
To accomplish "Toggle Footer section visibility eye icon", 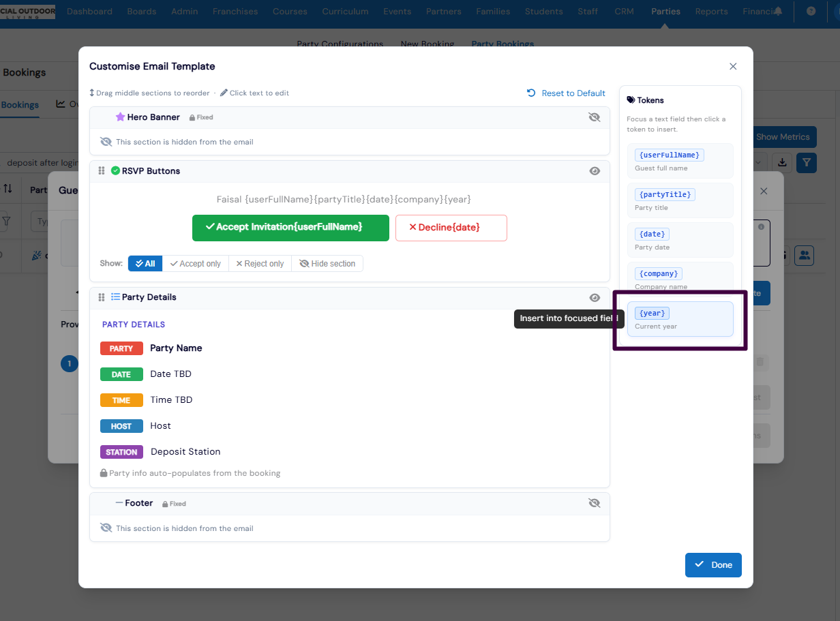I will [x=595, y=503].
